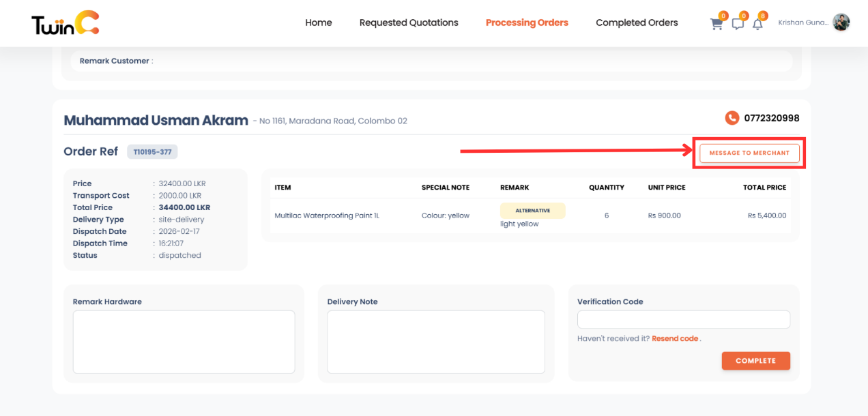Click the Message to Merchant button
This screenshot has height=416, width=868.
(749, 153)
